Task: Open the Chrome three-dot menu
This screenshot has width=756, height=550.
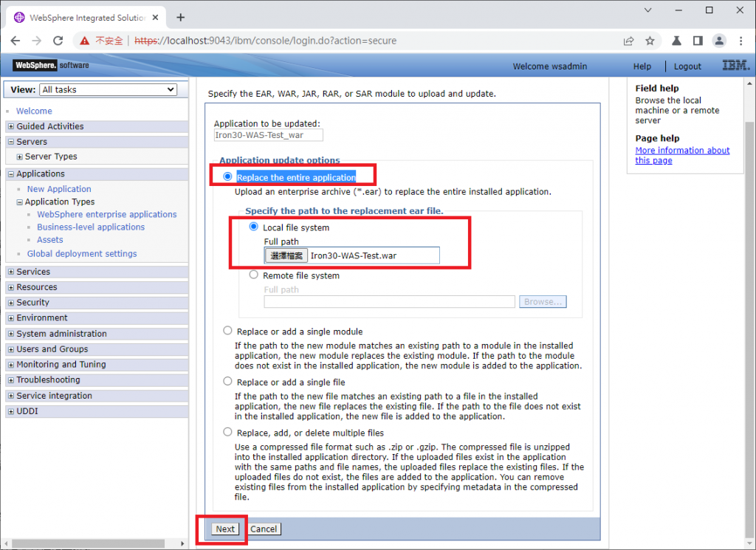Action: 741,41
